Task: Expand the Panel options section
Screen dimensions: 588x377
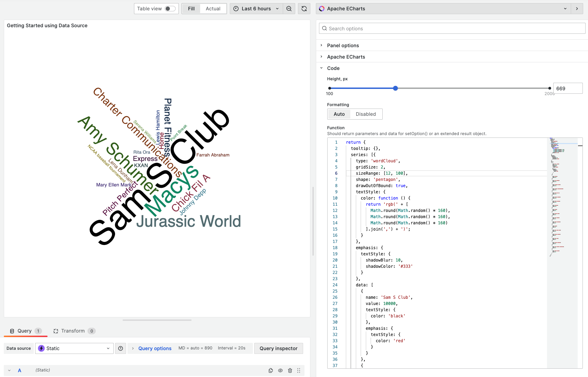Action: [x=343, y=45]
